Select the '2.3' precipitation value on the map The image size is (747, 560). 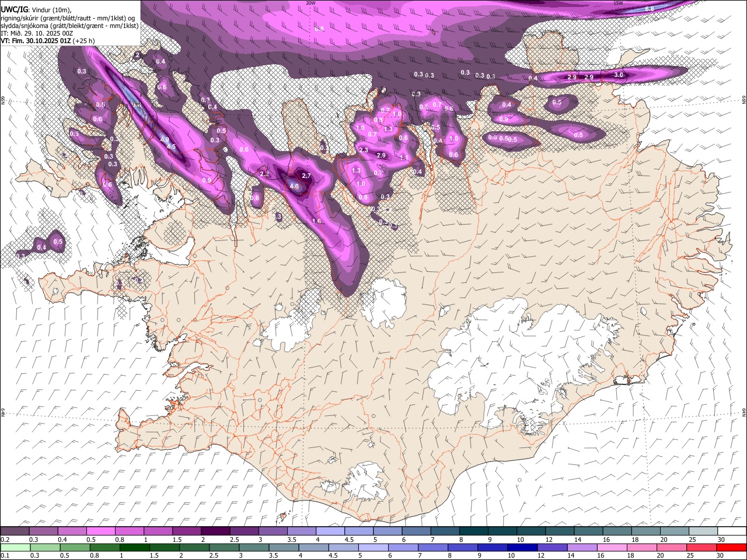click(x=364, y=150)
